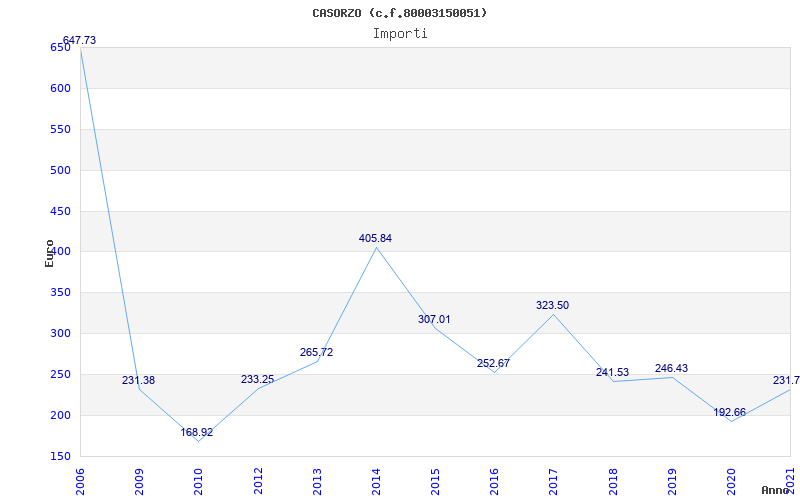
Task: Click the cut-off 231.7 label for 2021
Action: 786,381
